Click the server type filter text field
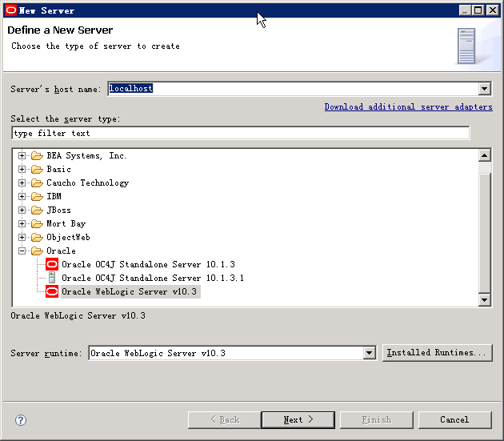 (241, 133)
